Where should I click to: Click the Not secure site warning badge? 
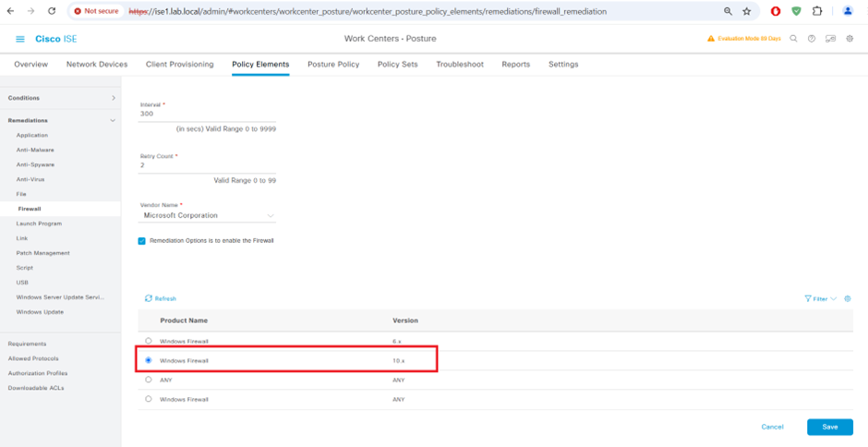click(96, 11)
